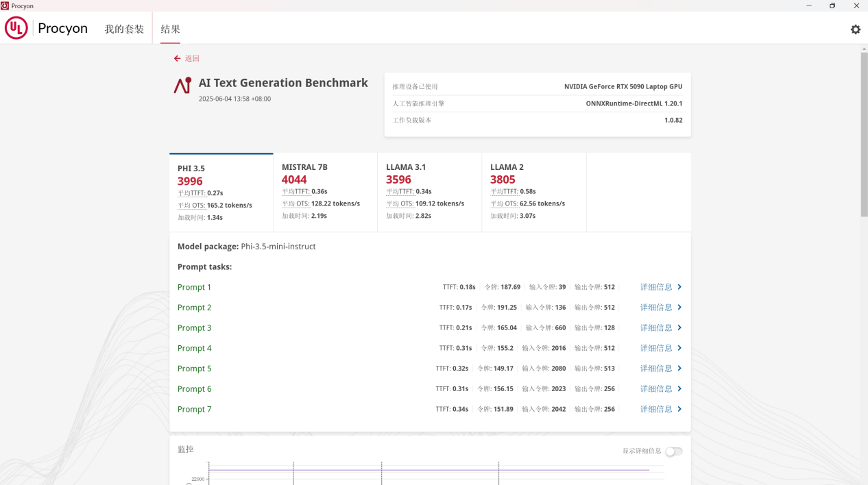Select the 结果 tab

(x=170, y=29)
